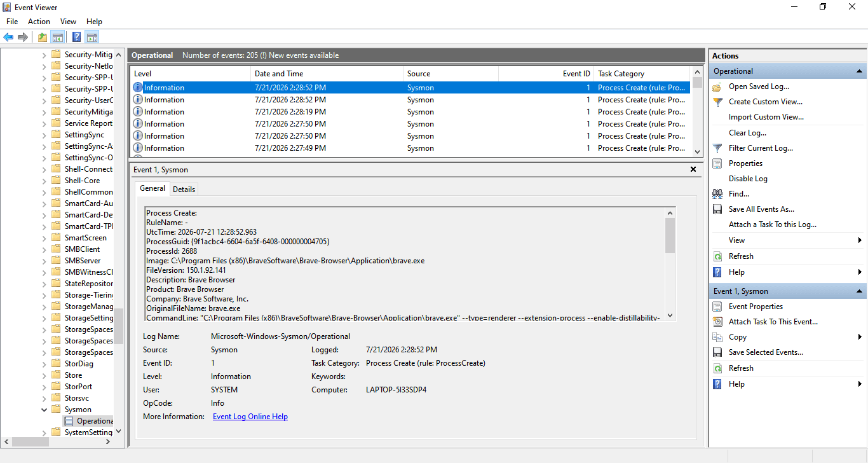Open the Action menu
Screen dimensions: 868x463
point(39,22)
